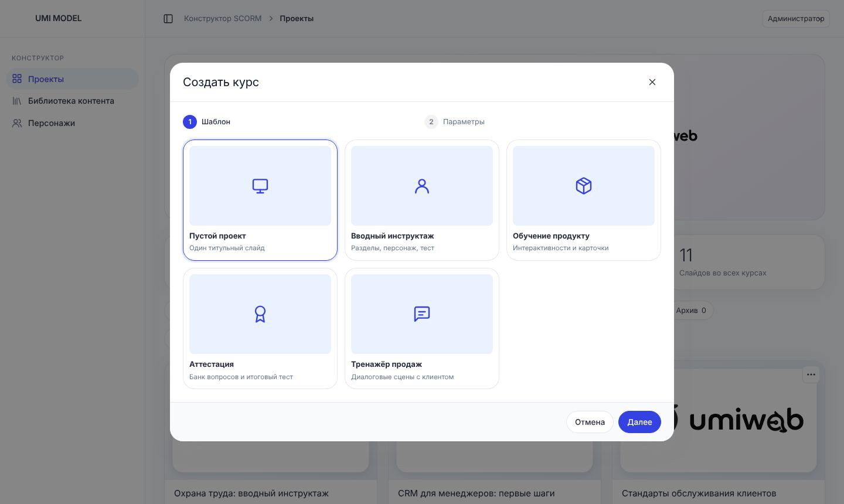This screenshot has height=504, width=844.
Task: Click the Разделы, персонаж, тест description
Action: 393,248
